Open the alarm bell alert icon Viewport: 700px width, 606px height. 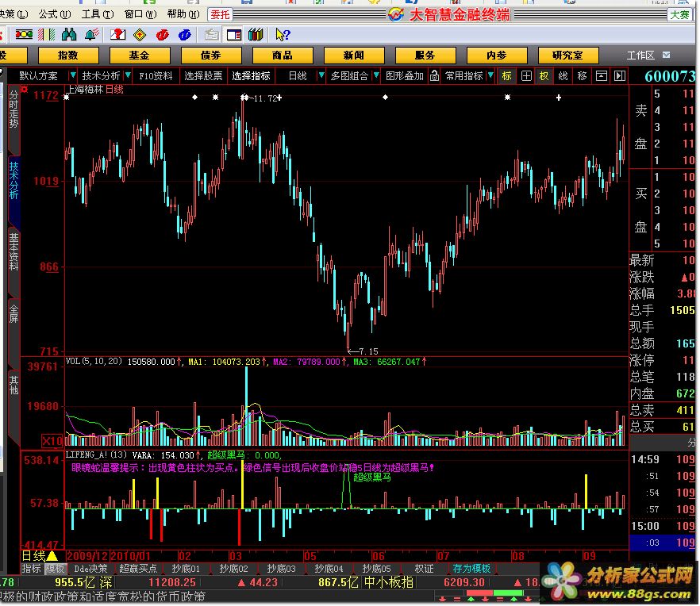tap(91, 34)
